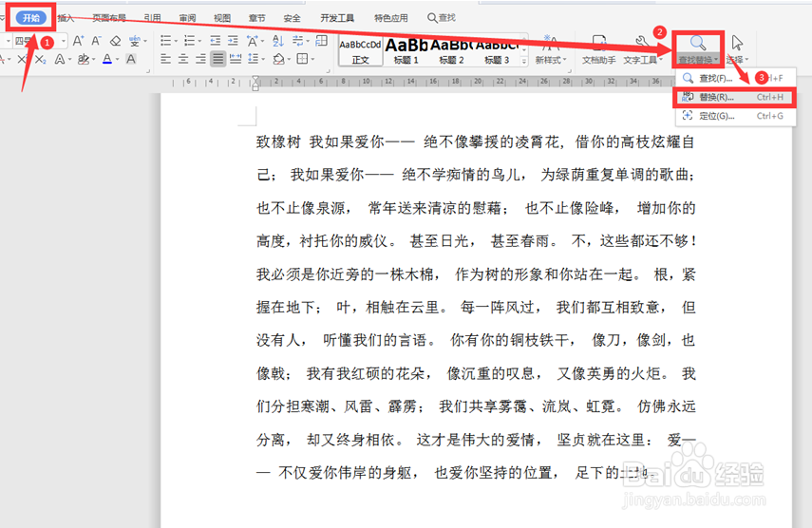This screenshot has height=528, width=812.
Task: Open Chinese layout options icon
Action: [253, 41]
